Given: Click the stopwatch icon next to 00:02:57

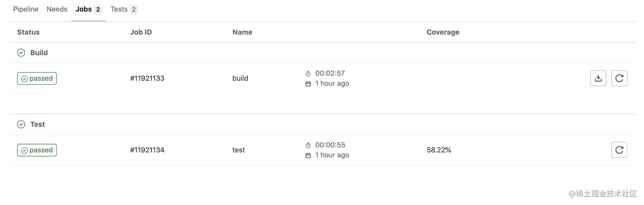Looking at the screenshot, I should coord(308,74).
